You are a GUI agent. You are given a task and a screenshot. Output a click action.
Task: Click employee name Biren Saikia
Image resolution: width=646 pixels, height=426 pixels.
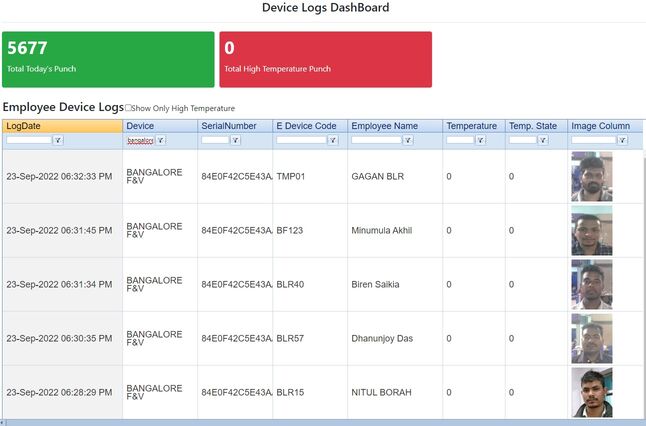tap(375, 284)
